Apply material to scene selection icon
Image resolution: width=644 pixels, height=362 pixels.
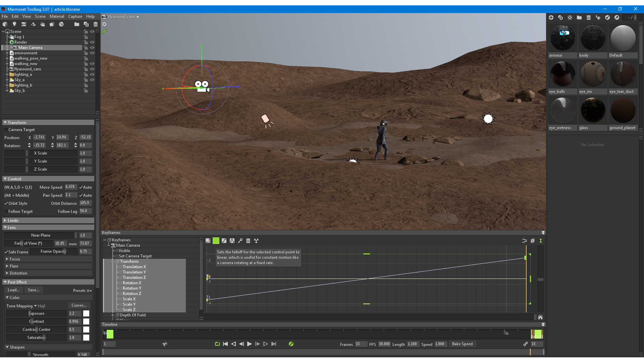pyautogui.click(x=598, y=17)
